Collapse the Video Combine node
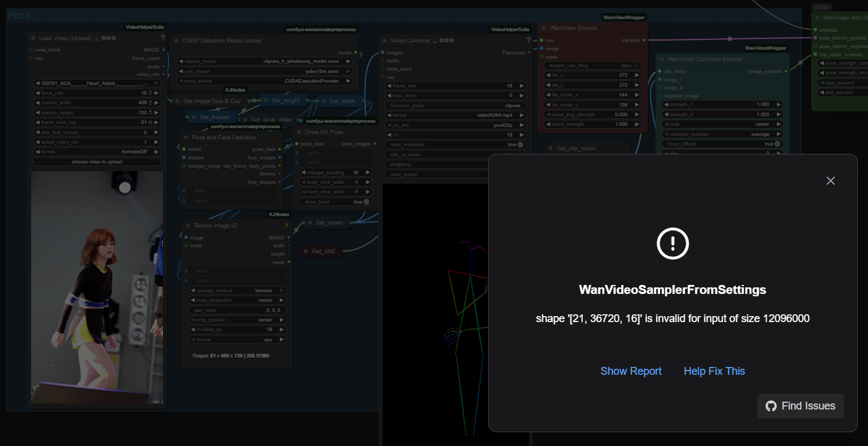 click(384, 41)
